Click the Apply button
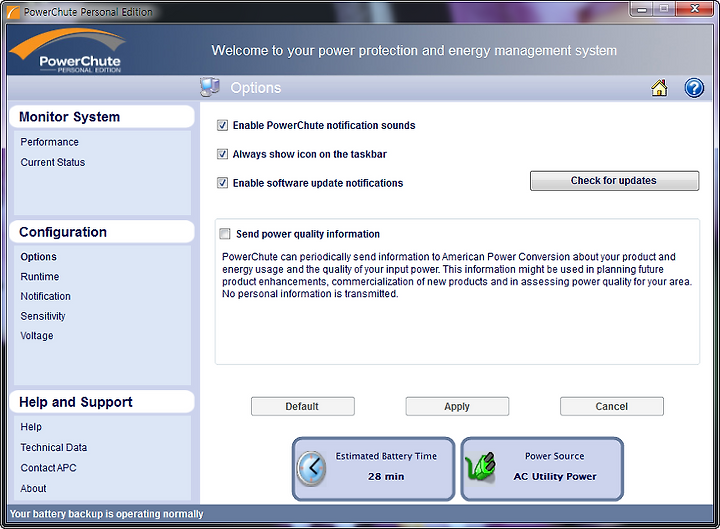The height and width of the screenshot is (529, 720). point(457,406)
